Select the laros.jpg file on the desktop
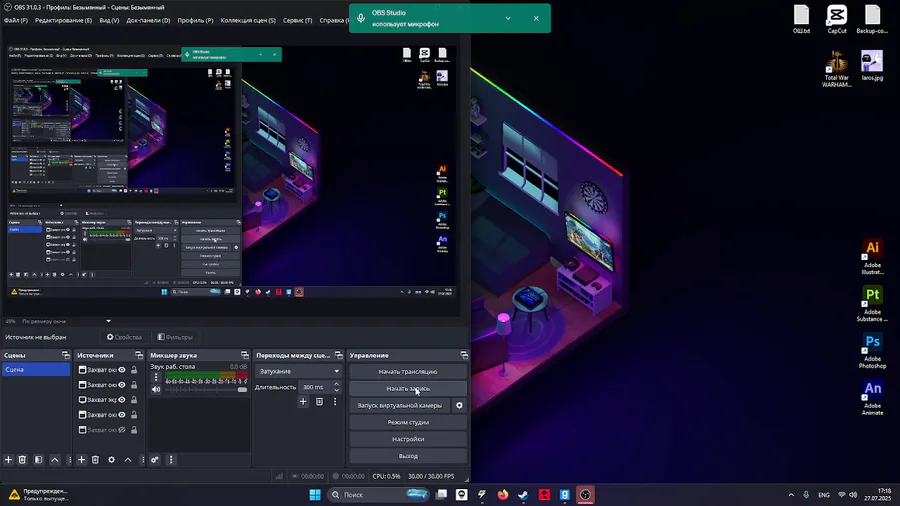 point(872,65)
